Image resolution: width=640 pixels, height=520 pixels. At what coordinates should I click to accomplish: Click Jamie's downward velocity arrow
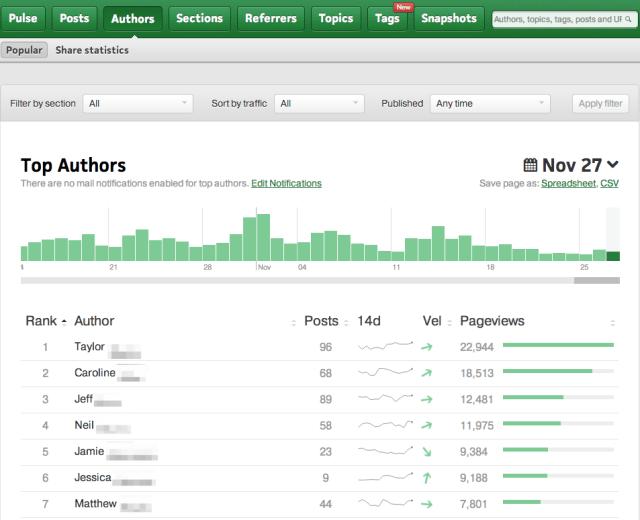[427, 452]
